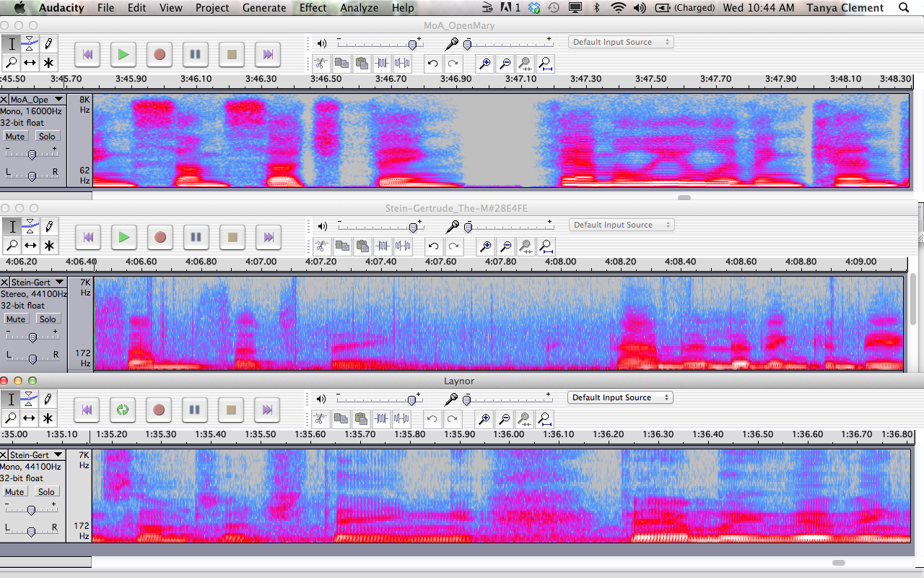
Task: Solo the stereo Stein-Gert track
Action: point(47,319)
